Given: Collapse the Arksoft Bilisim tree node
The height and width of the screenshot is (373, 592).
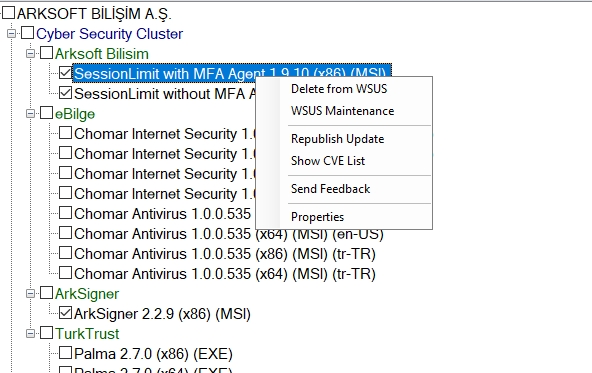Looking at the screenshot, I should (x=31, y=54).
